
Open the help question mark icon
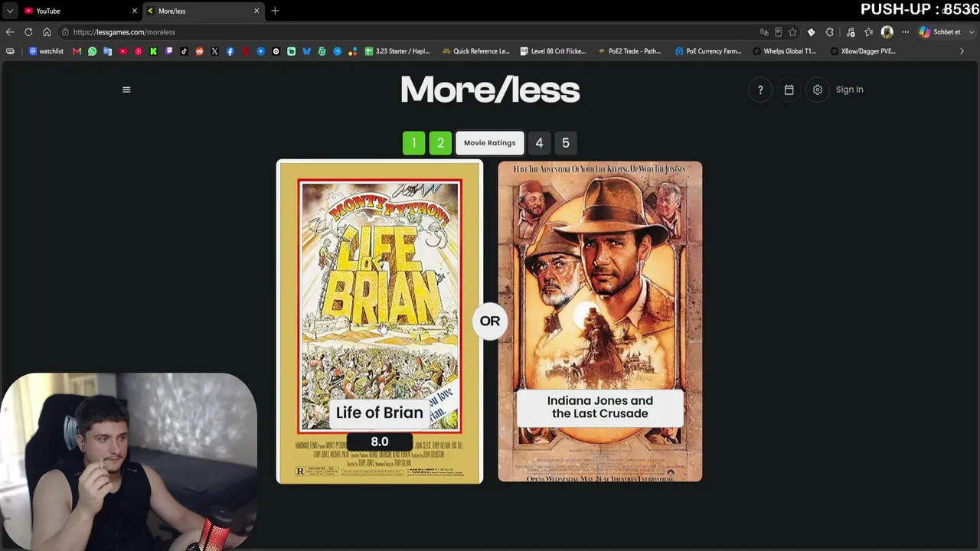pyautogui.click(x=760, y=90)
